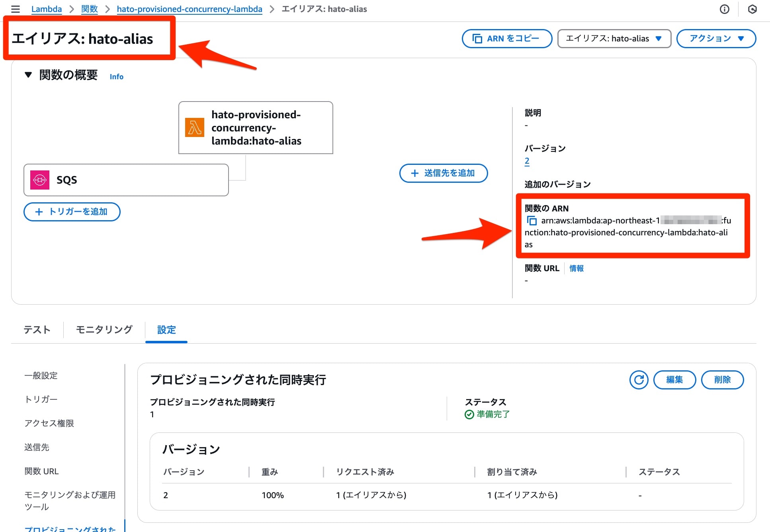Select トリガー in the side menu
Image resolution: width=770 pixels, height=532 pixels.
coord(41,399)
